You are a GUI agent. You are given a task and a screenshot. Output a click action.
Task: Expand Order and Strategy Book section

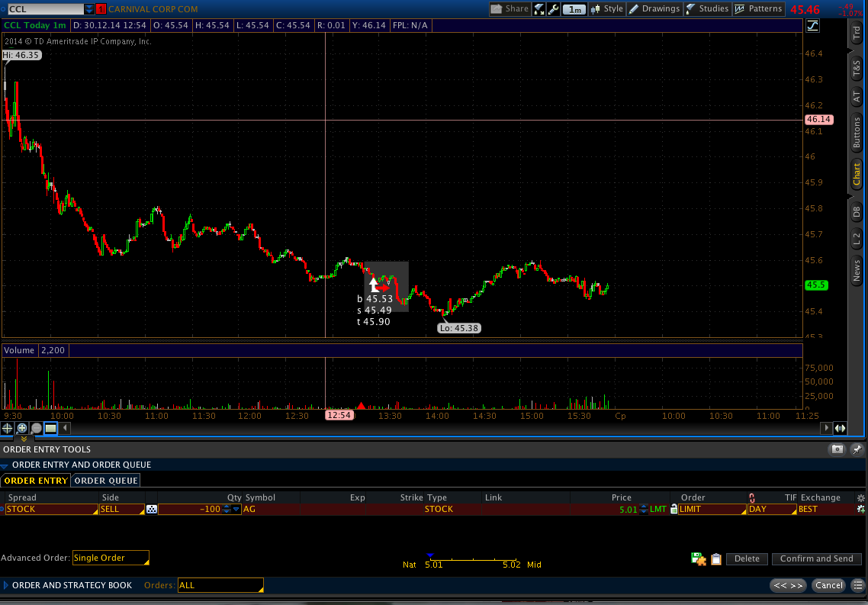click(5, 585)
